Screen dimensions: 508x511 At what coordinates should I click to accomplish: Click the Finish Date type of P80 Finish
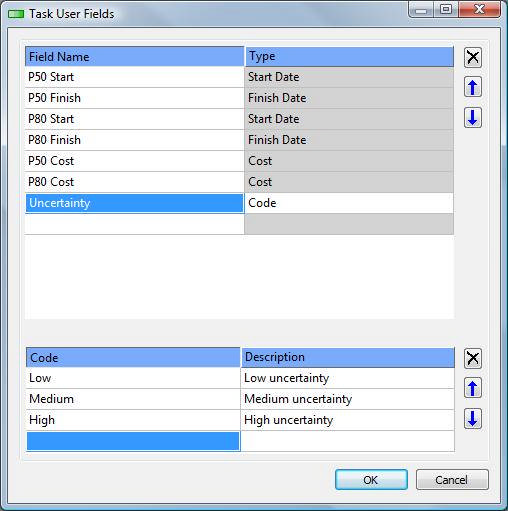pyautogui.click(x=349, y=140)
